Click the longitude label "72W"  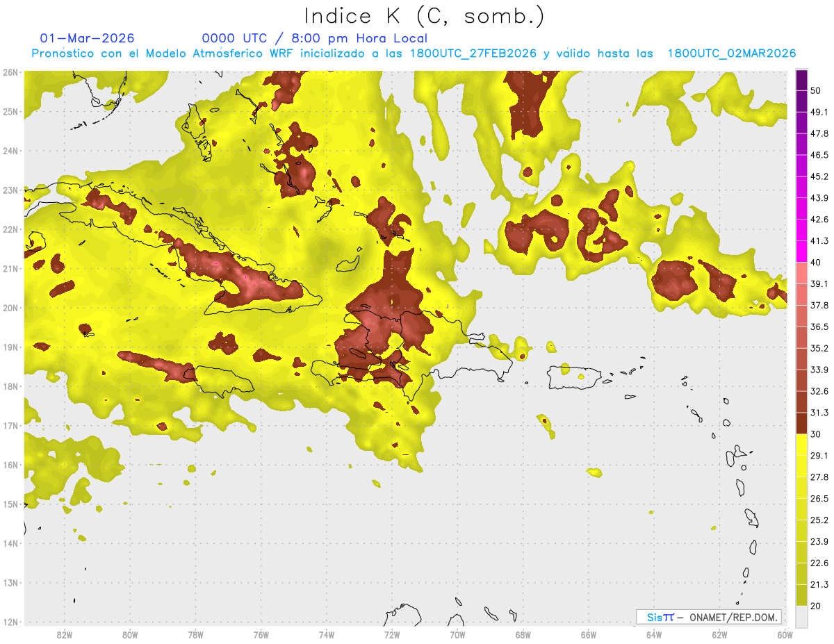click(392, 635)
